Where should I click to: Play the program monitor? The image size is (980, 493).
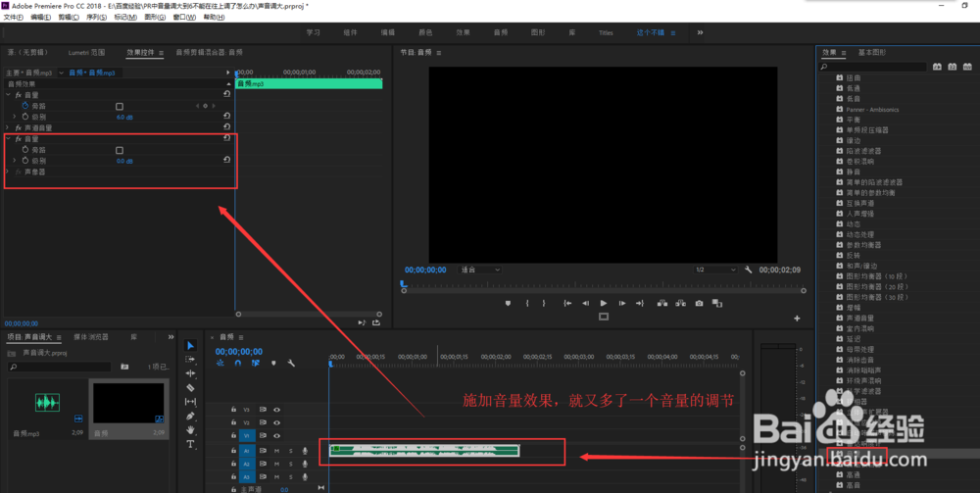(x=603, y=303)
